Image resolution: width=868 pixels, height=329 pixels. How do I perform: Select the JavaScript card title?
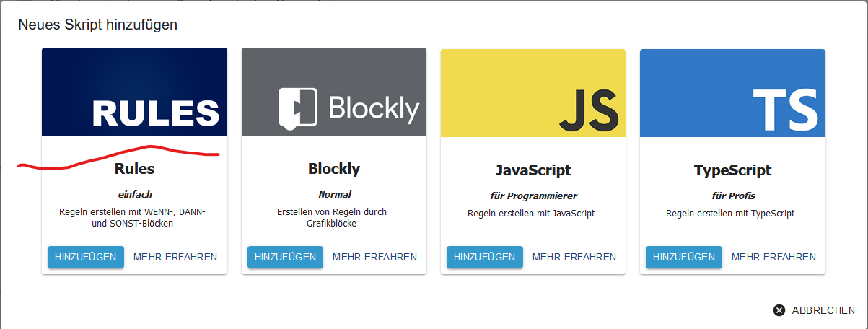pos(533,170)
